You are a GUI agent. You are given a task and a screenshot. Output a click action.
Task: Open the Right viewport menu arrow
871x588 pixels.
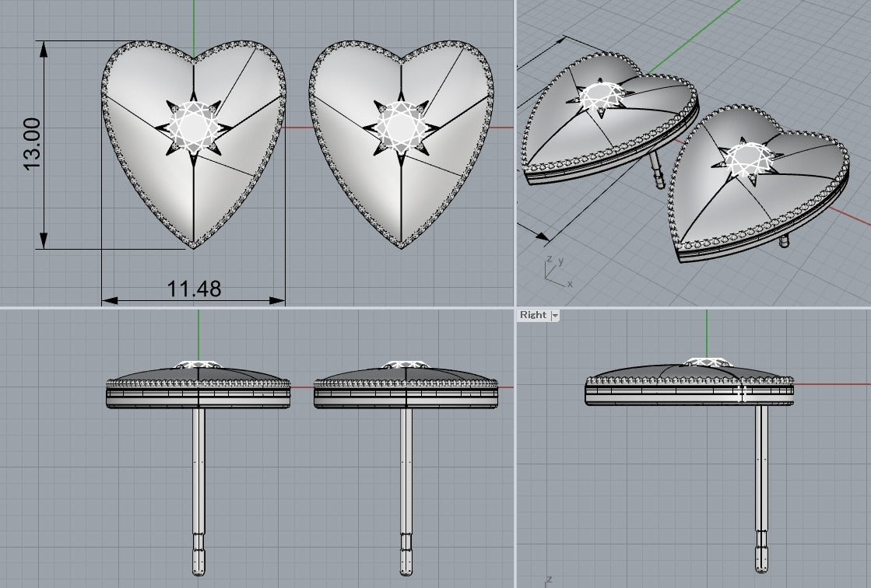tap(554, 315)
